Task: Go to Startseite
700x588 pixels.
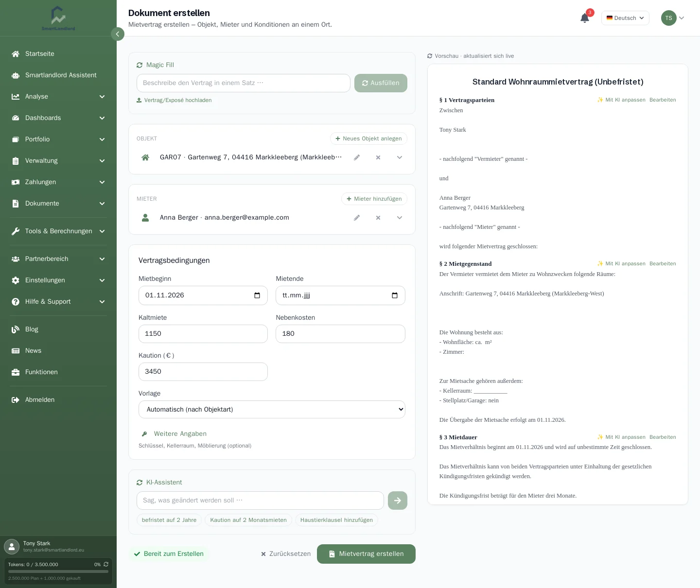Action: click(x=58, y=54)
